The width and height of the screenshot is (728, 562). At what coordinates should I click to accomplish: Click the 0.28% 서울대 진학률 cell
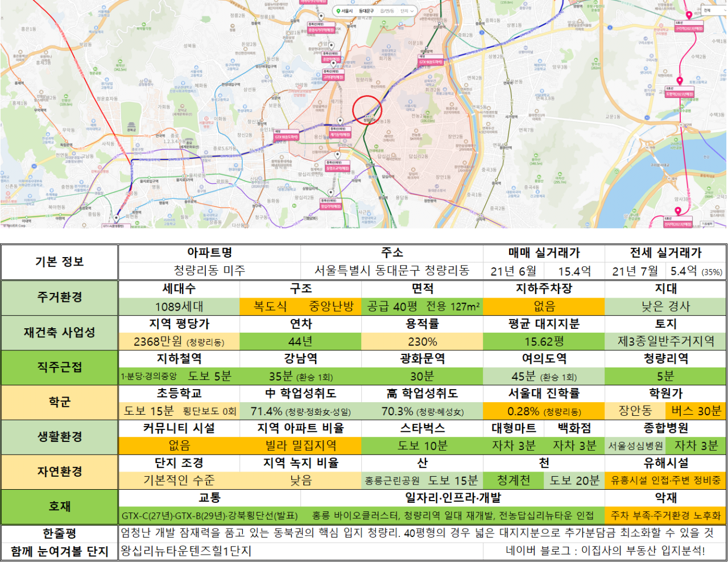pos(544,411)
